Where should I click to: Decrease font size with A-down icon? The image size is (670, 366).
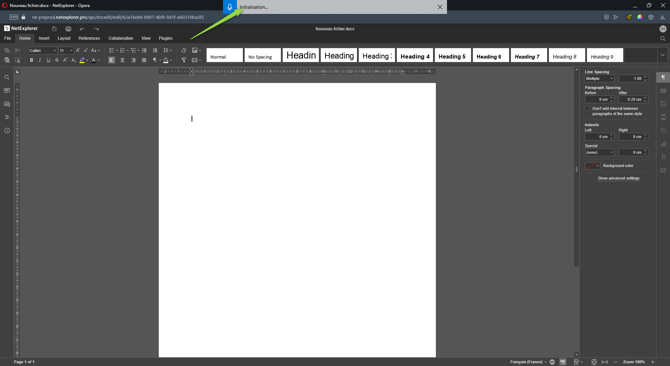[x=86, y=50]
